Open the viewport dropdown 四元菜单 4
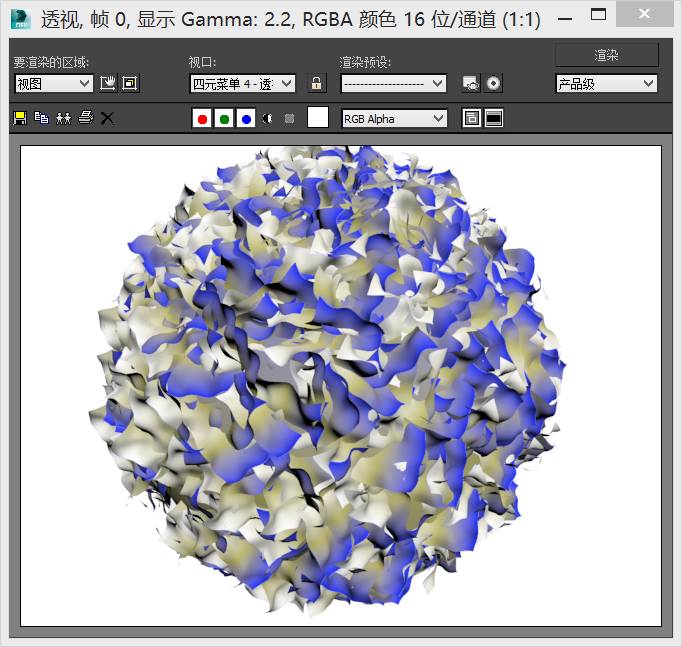The image size is (682, 647). pos(243,83)
